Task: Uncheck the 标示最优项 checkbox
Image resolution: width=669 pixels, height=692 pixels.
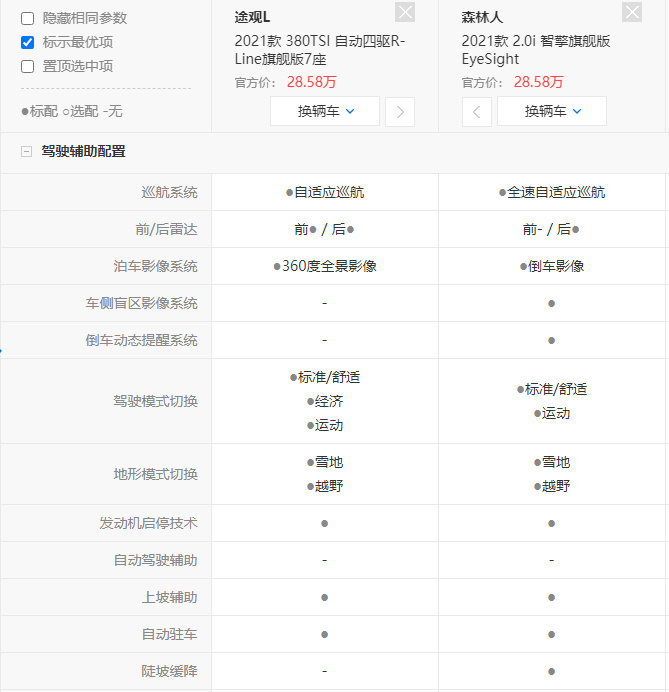Action: click(x=27, y=42)
